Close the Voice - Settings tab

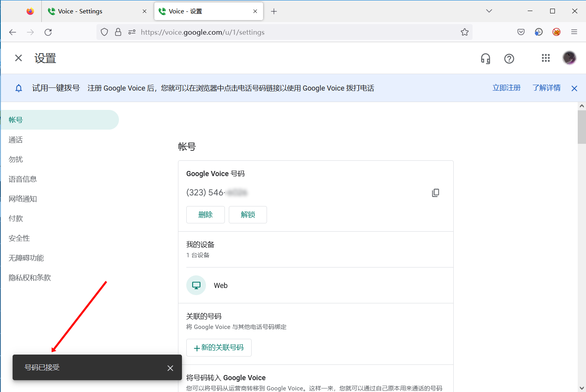[x=145, y=11]
